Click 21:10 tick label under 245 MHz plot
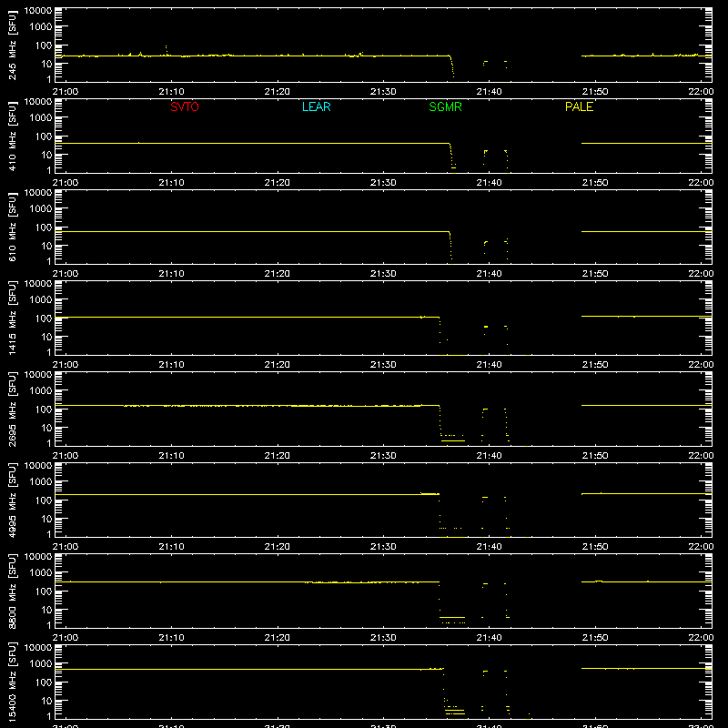This screenshot has height=728, width=728. [x=171, y=92]
